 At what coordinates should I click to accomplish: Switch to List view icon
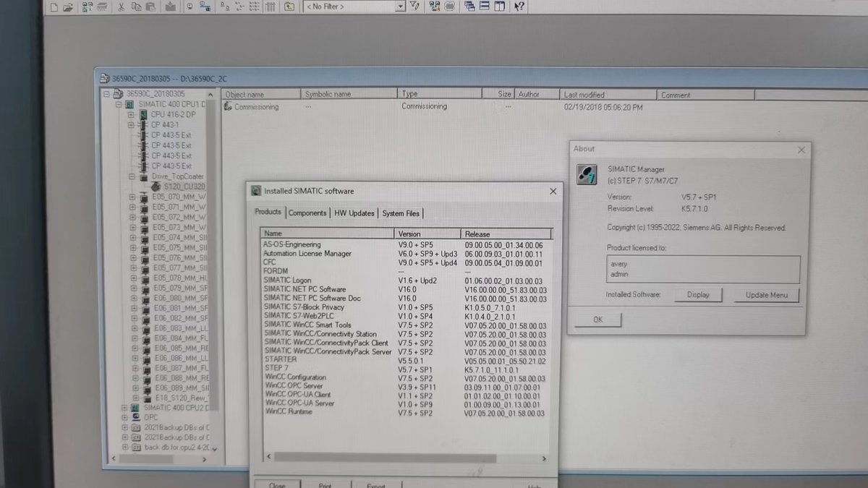(254, 7)
